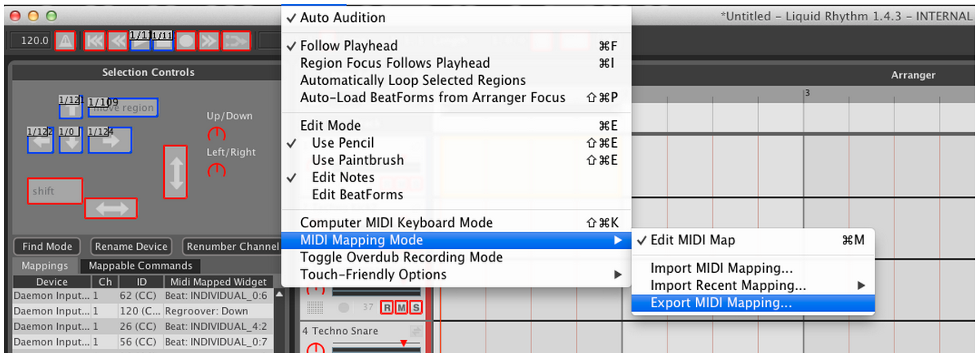Enable Automatically Loop Selected Regions

click(456, 80)
